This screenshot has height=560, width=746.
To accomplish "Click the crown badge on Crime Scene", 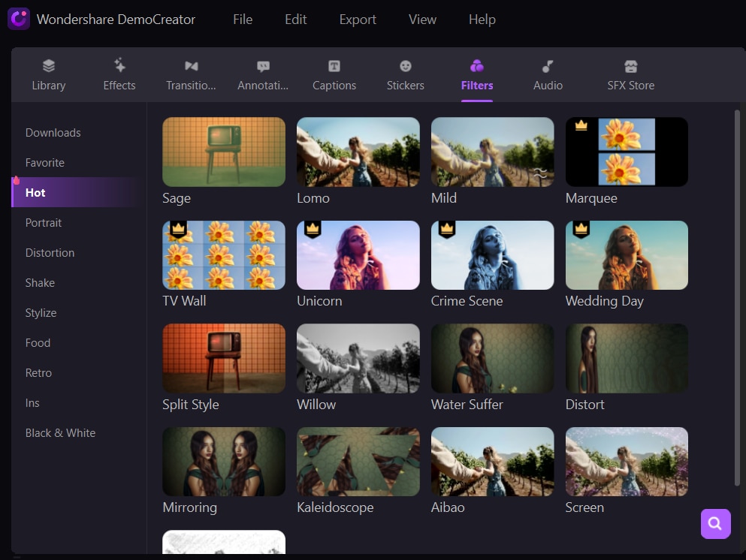I will point(447,230).
